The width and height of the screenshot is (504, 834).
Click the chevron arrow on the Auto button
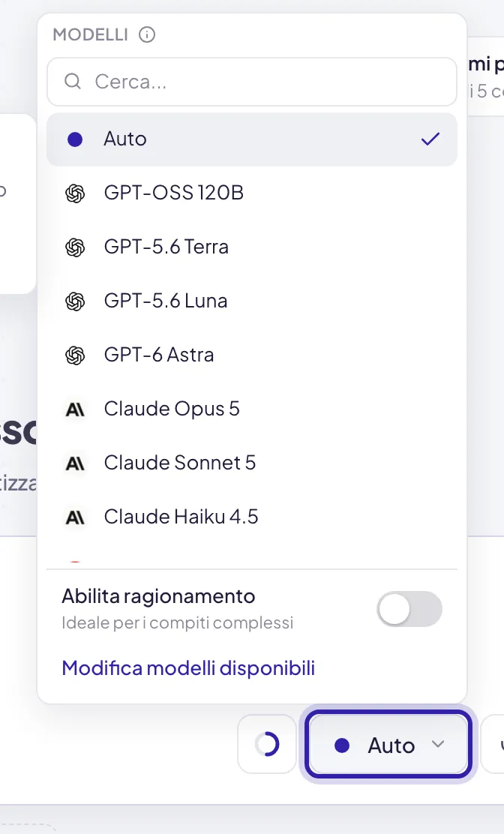(x=438, y=744)
